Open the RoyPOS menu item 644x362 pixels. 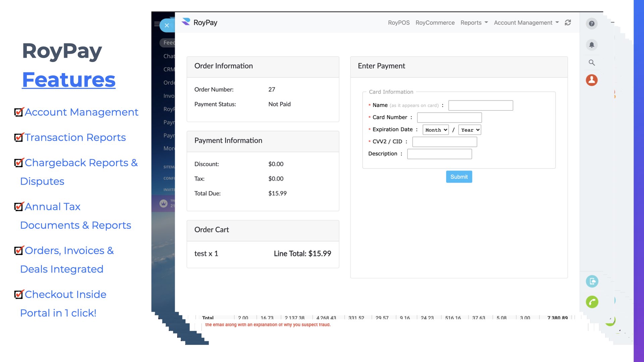[x=398, y=22]
